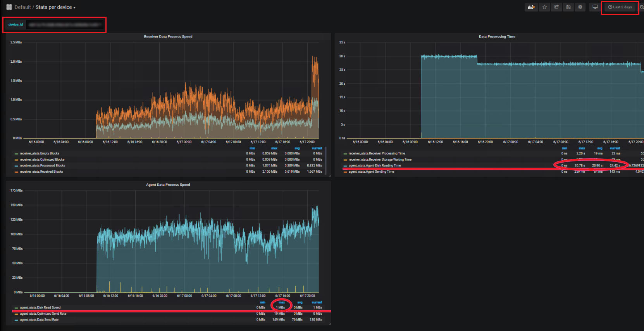Sort Receiver legend by max column
644x331 pixels.
pyautogui.click(x=274, y=148)
